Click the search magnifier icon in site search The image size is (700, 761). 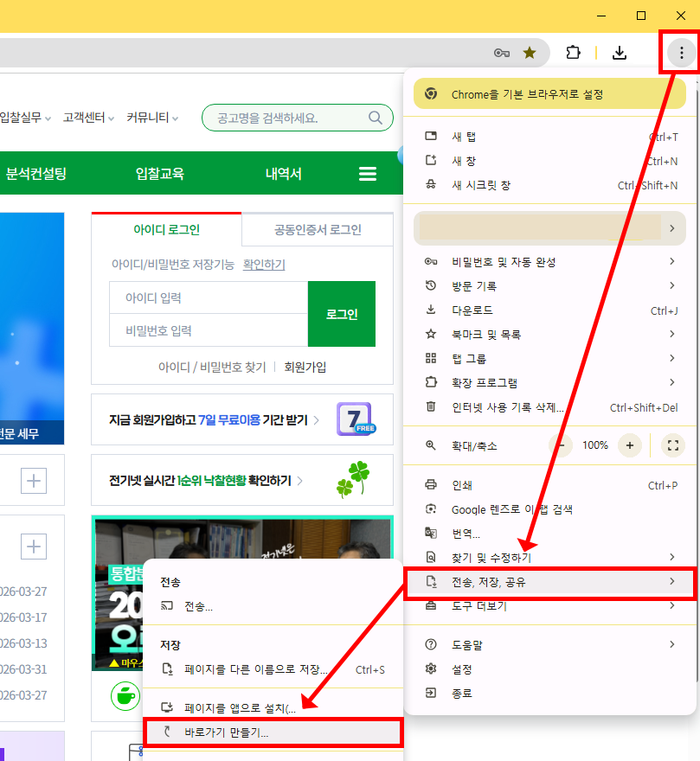tap(376, 118)
